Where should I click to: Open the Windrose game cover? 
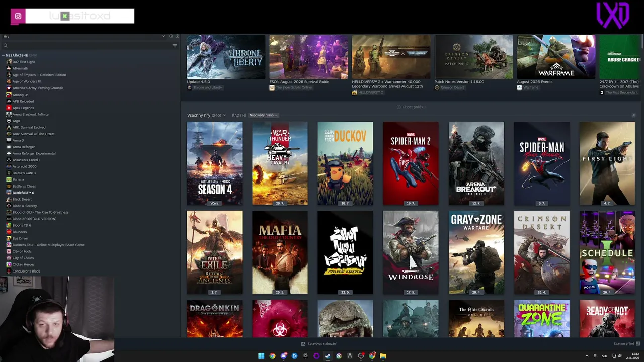[411, 252]
